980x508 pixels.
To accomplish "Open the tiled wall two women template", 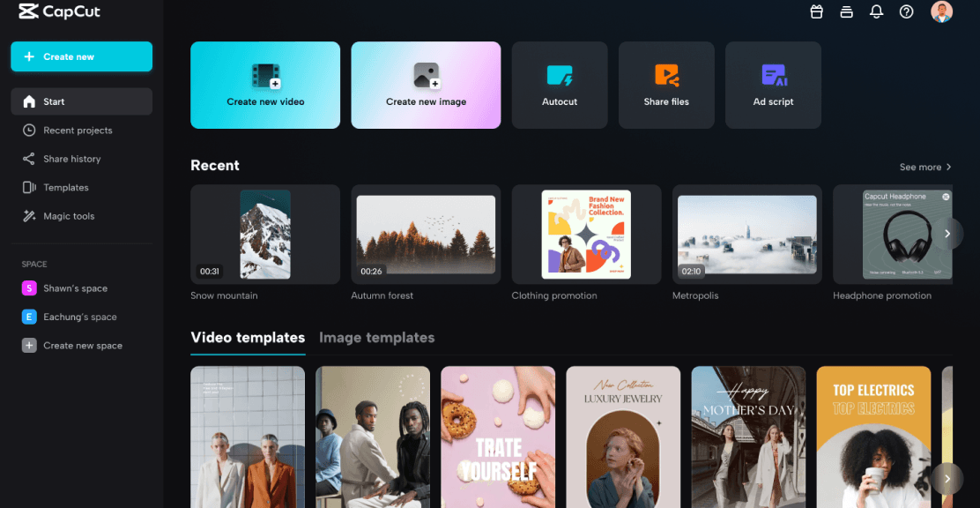I will (248, 437).
